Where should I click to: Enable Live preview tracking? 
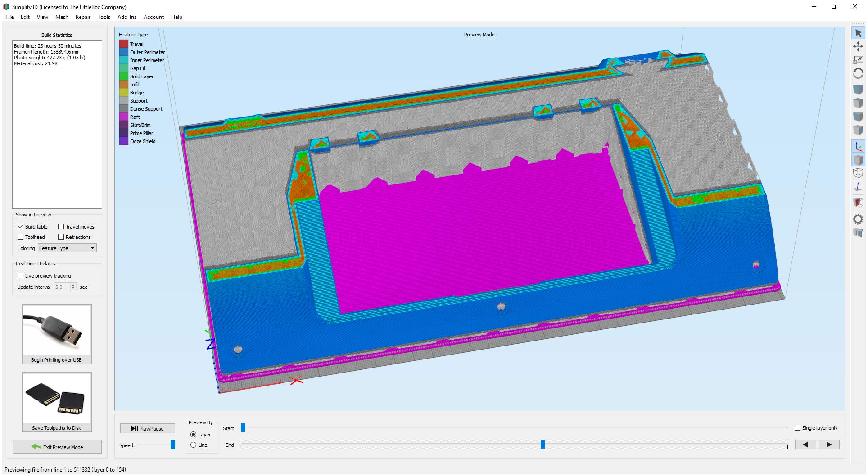20,276
